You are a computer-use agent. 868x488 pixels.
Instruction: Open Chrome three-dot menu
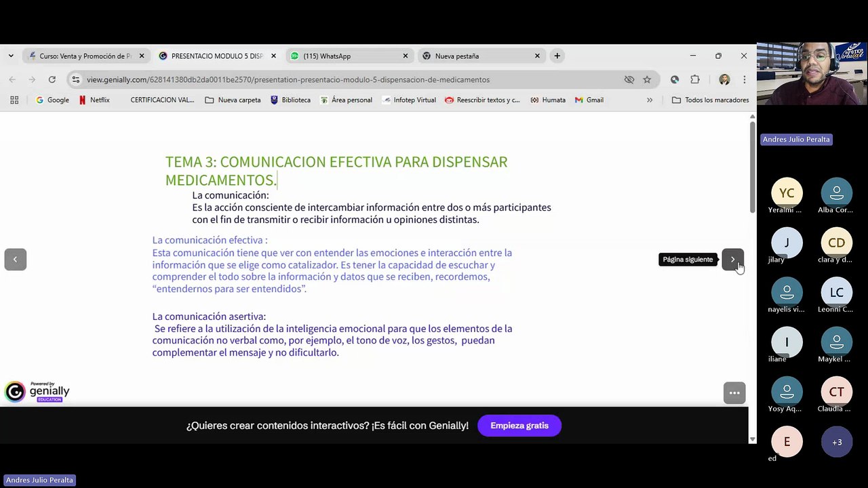[744, 79]
